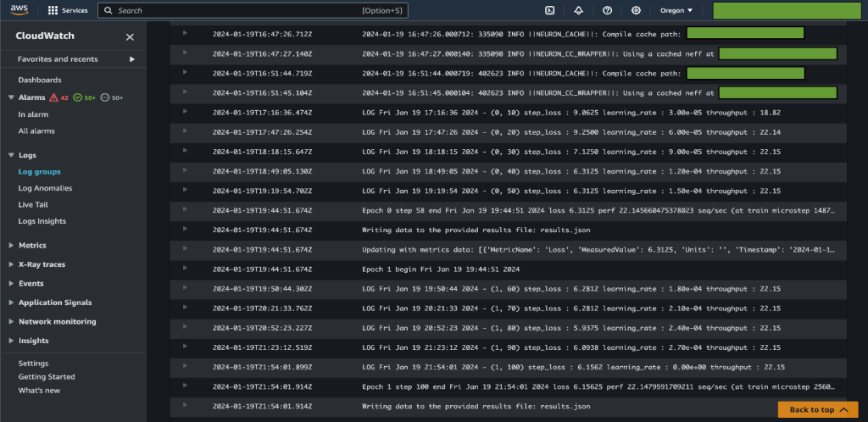Click the Logs section heading
This screenshot has width=868, height=422.
tap(27, 155)
